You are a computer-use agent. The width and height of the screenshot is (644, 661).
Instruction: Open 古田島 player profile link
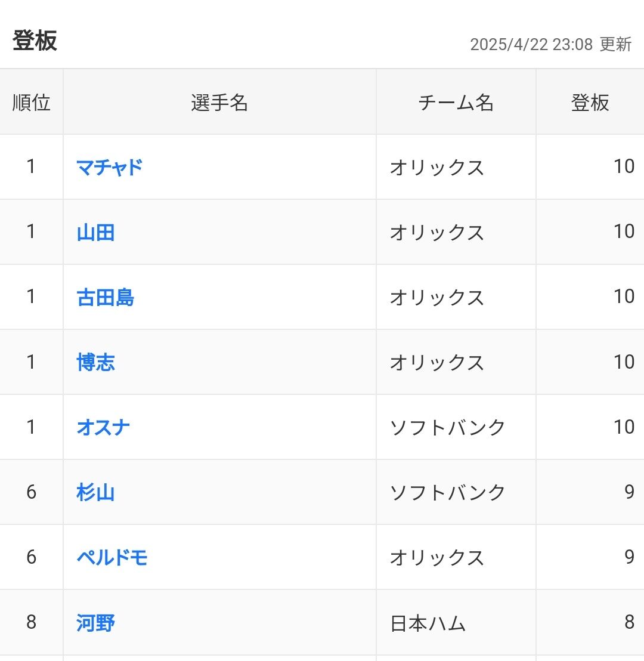coord(106,297)
